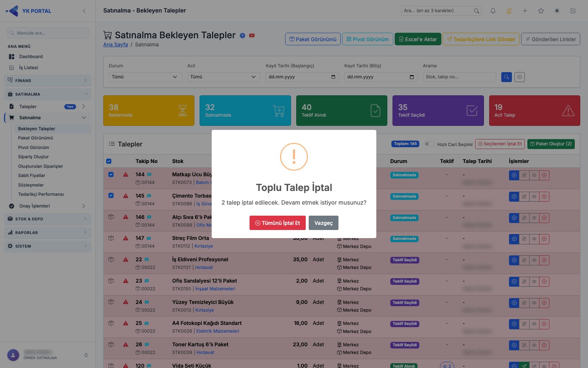Click cancel icon in row 146
588x368 pixels.
pos(544,218)
